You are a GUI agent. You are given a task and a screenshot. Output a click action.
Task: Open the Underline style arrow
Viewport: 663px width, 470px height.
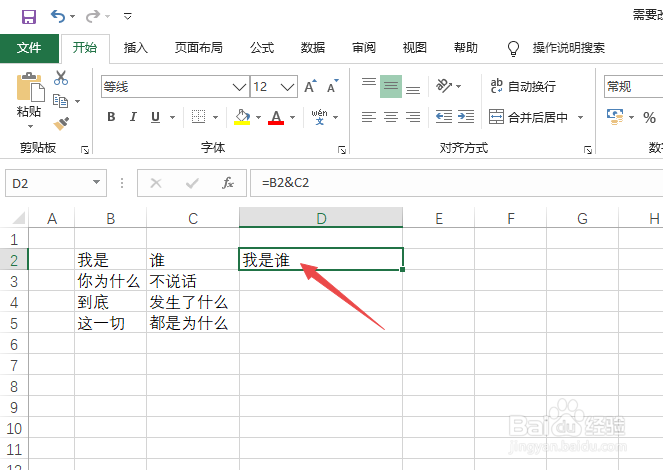click(x=173, y=118)
